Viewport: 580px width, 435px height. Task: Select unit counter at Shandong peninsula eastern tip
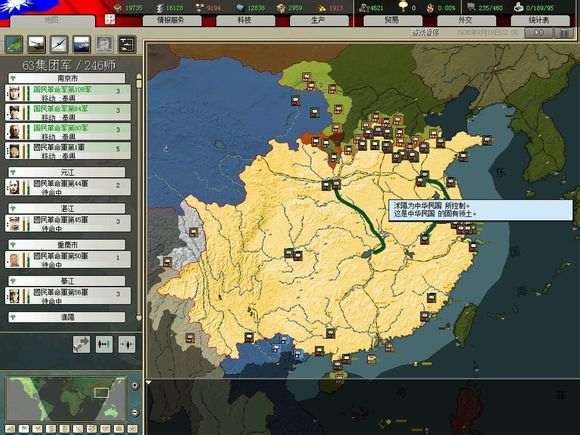487,140
